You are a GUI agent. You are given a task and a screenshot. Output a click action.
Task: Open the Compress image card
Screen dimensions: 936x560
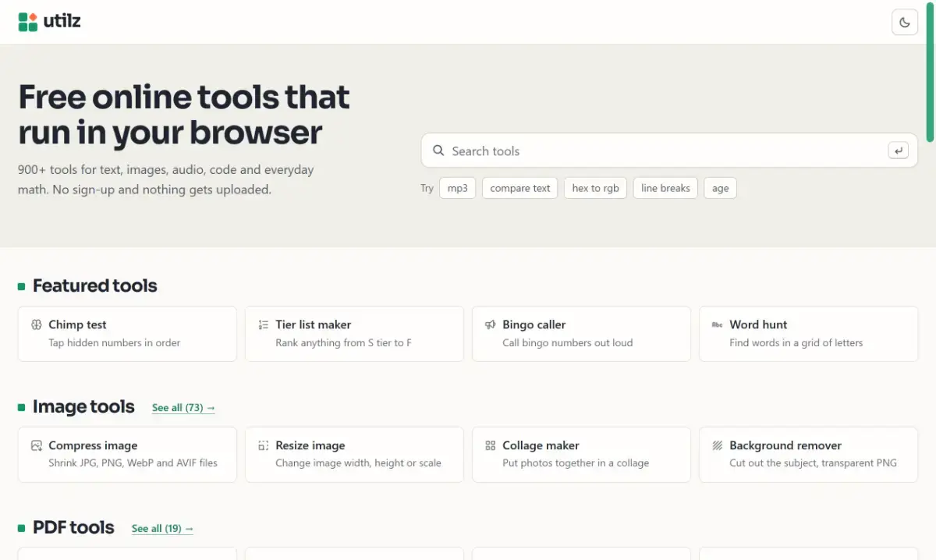(x=127, y=455)
